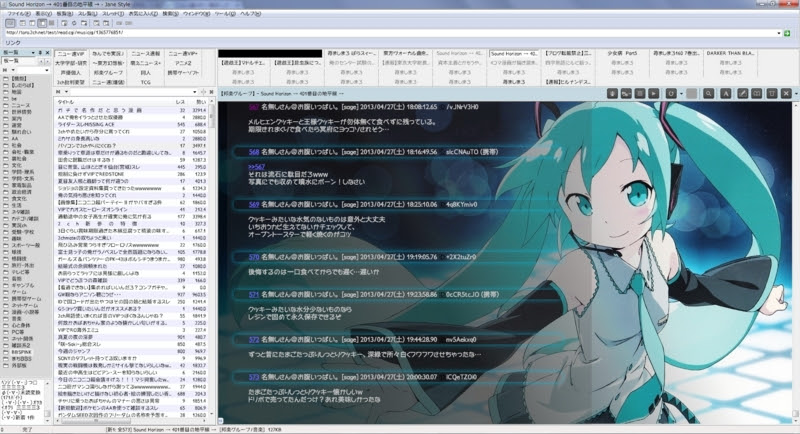Click the green go button beside address bar
This screenshot has width=800, height=434.
point(787,33)
